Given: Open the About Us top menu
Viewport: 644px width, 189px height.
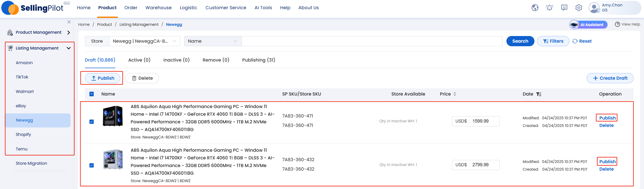Looking at the screenshot, I should pos(309,8).
